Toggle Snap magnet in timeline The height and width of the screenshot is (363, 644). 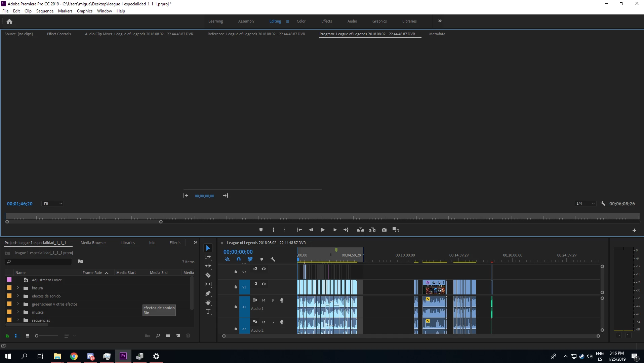click(x=239, y=259)
